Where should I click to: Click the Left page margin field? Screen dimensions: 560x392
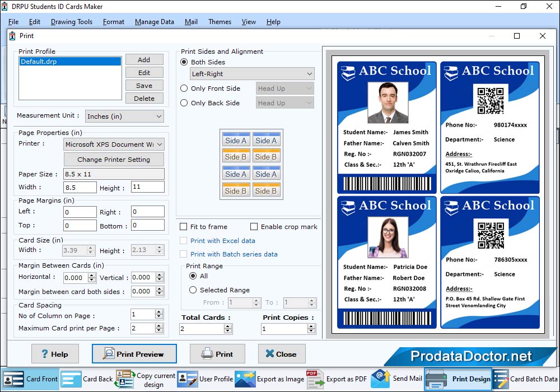coord(80,212)
